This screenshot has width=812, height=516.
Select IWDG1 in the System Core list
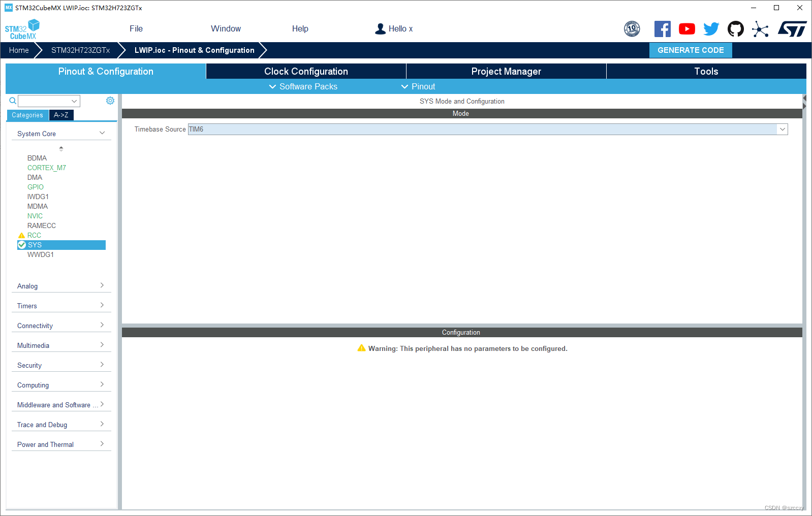tap(38, 197)
